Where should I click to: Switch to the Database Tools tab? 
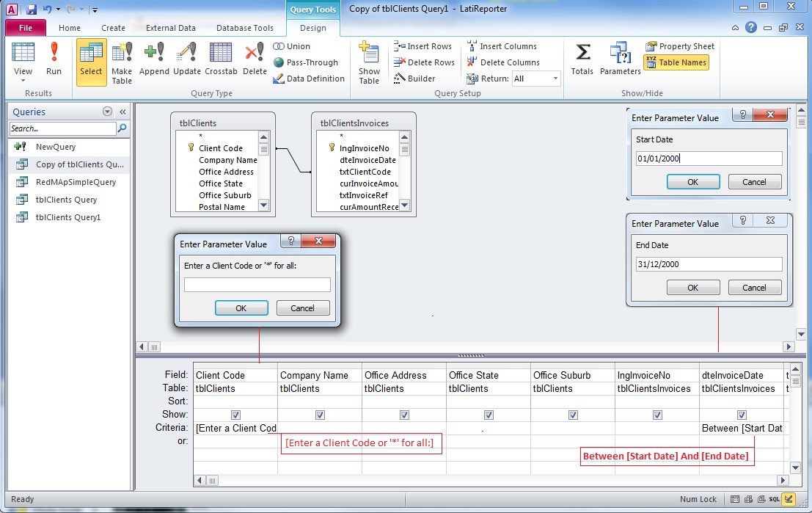(x=244, y=28)
